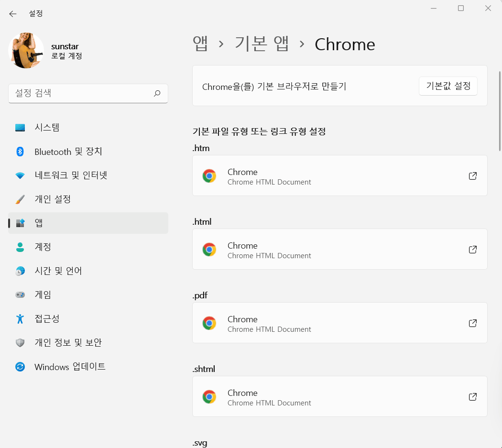Change the default app for .html files

point(339,249)
